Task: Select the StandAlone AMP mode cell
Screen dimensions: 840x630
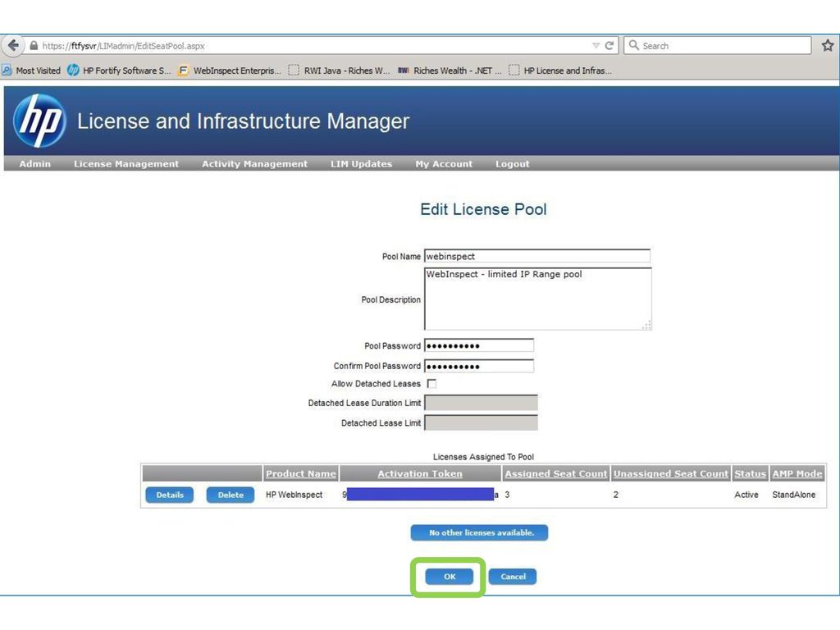Action: pyautogui.click(x=794, y=495)
